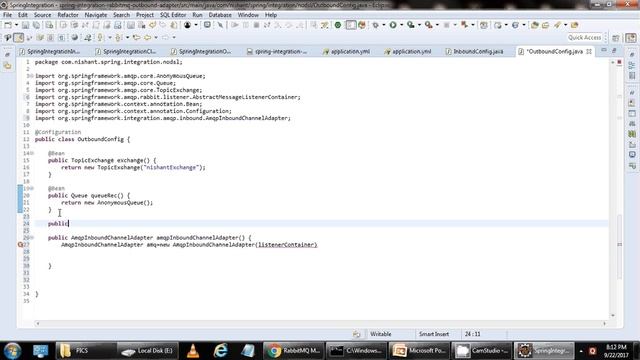
Task: Click the External Tools run icon
Action: point(429,25)
